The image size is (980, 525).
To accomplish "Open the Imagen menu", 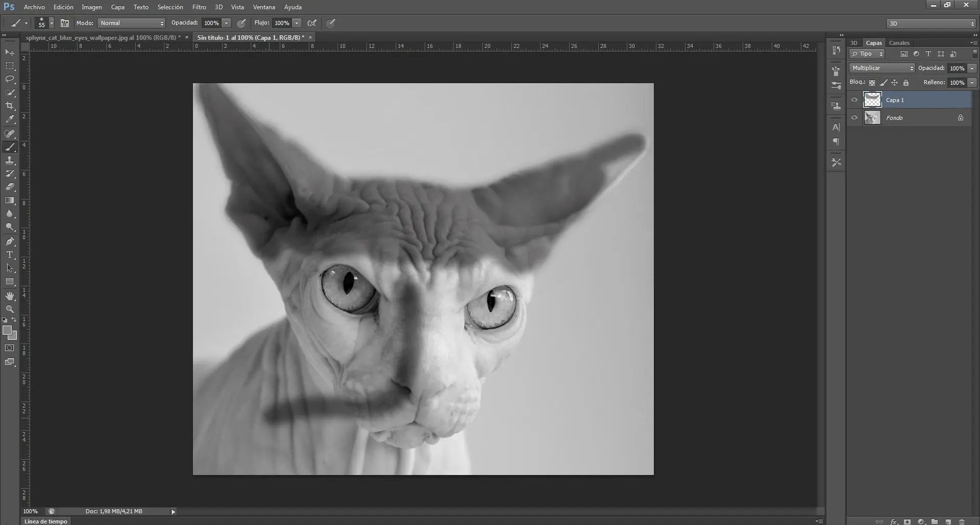I will coord(92,7).
